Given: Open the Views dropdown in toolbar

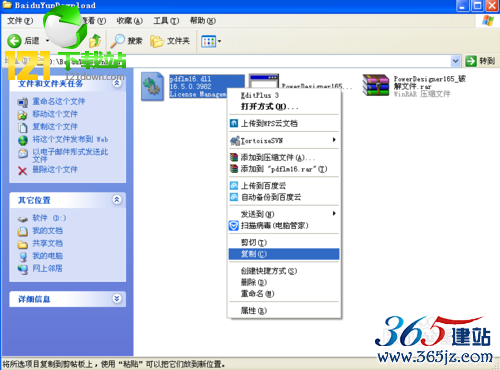Looking at the screenshot, I should click(x=211, y=41).
